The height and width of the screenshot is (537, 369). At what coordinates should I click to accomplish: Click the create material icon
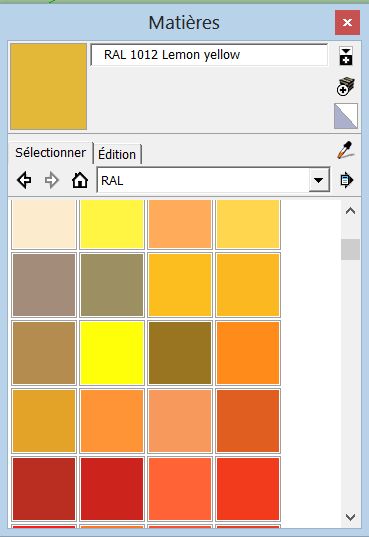point(346,86)
